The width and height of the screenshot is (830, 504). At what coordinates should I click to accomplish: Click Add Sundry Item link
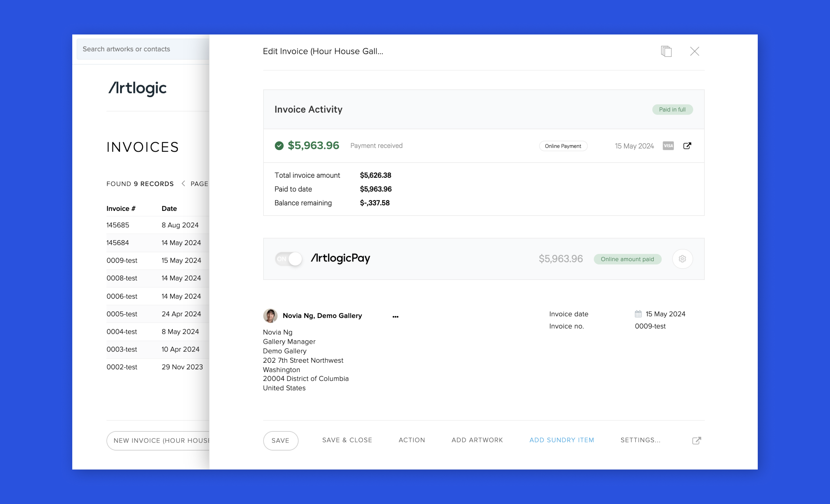562,440
